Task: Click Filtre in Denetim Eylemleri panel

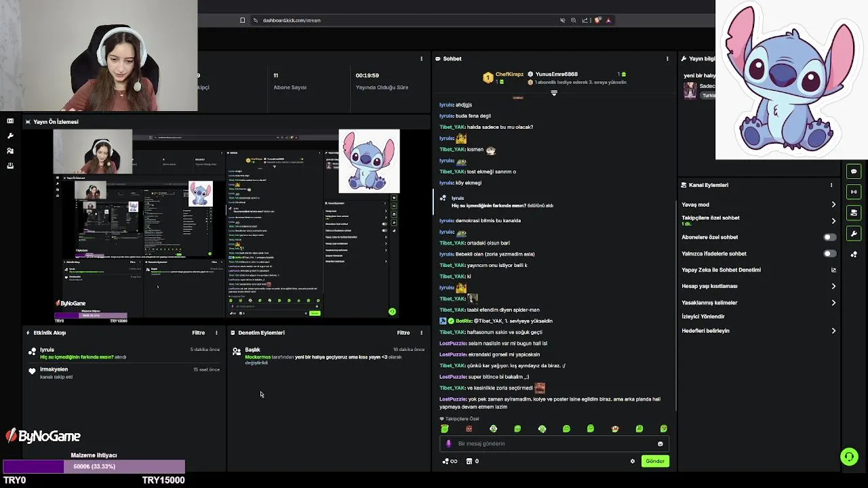Action: coord(403,333)
